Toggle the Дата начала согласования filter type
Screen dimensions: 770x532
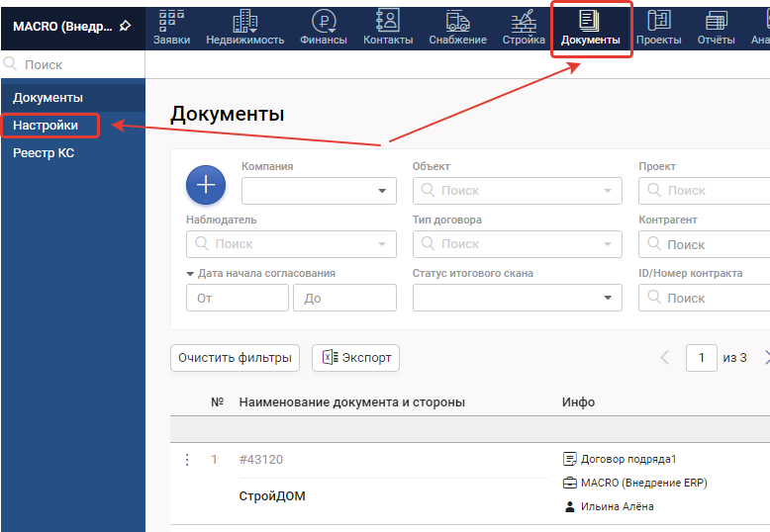190,274
